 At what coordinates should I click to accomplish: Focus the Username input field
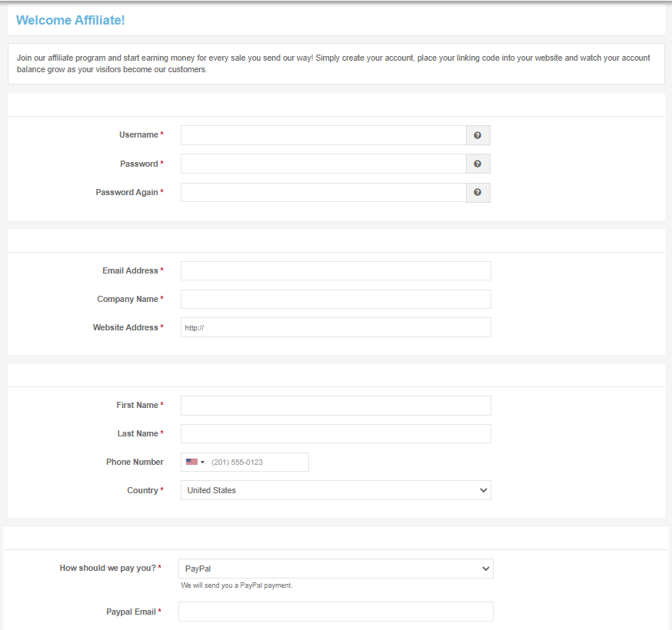324,135
